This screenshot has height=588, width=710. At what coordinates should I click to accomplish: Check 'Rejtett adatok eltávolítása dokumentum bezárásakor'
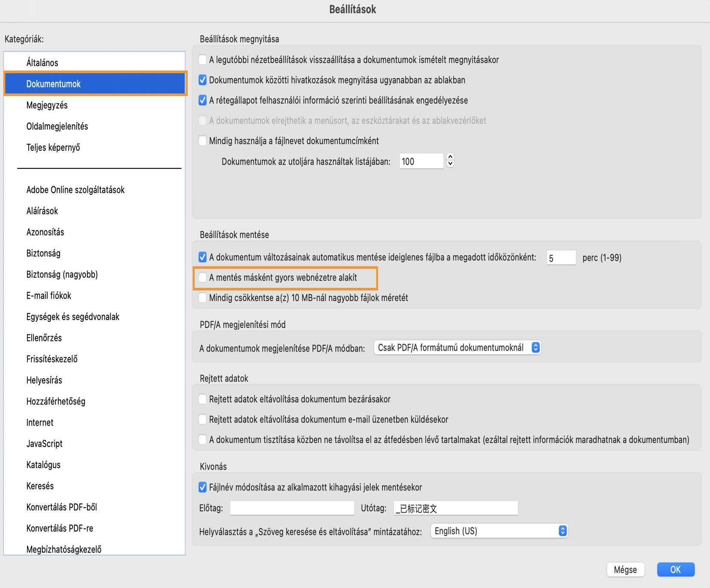203,399
